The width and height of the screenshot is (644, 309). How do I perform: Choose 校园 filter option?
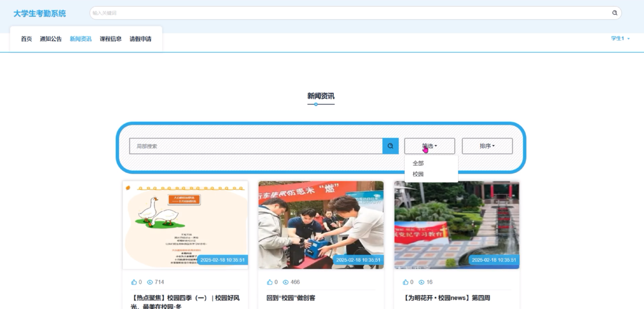click(418, 174)
